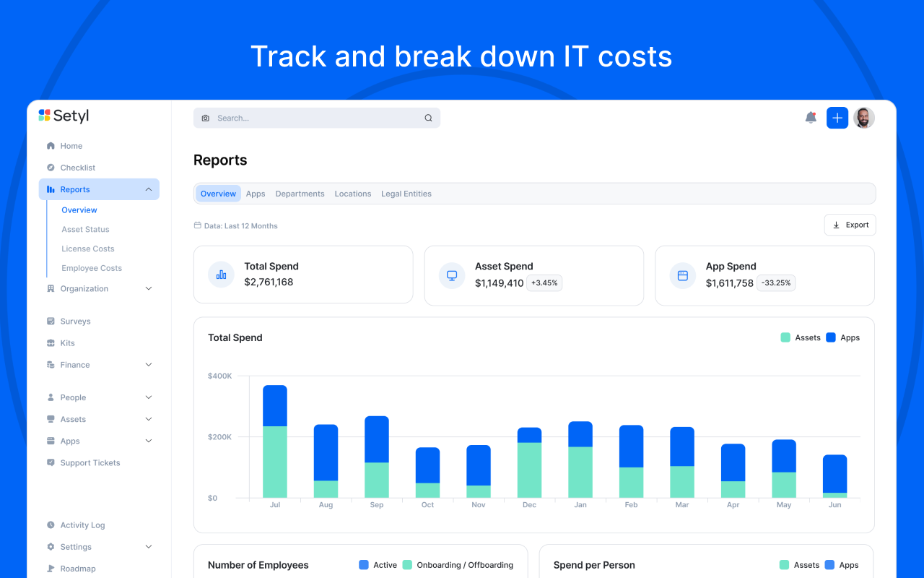The image size is (924, 578).
Task: Toggle Apps in Spend per Person legend
Action: point(842,565)
